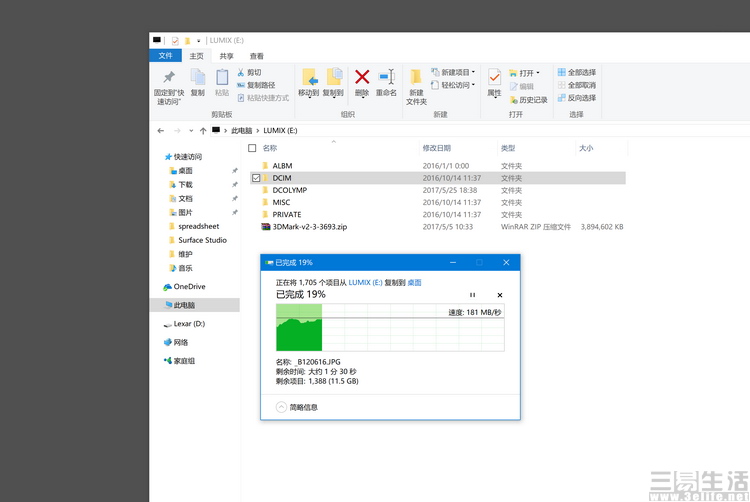
Task: Select all items in LUMIX drive
Action: tap(577, 72)
